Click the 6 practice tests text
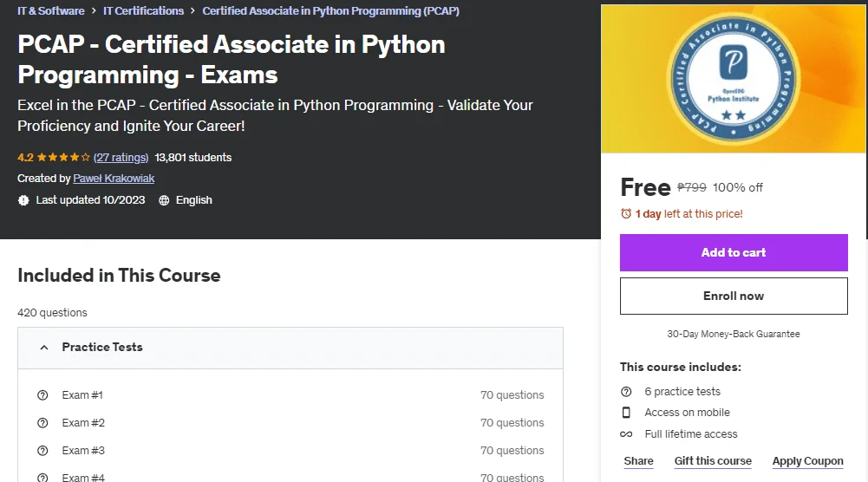The image size is (868, 482). point(682,392)
